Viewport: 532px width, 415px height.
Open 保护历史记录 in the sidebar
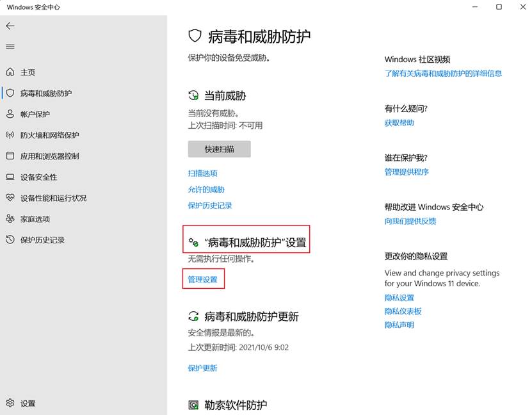[x=42, y=240]
